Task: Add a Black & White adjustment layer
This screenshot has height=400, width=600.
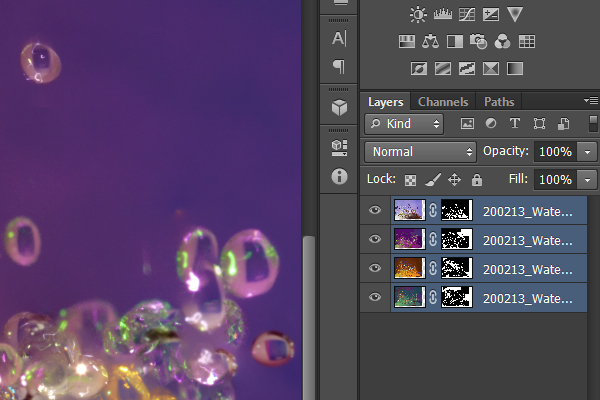Action: coord(455,41)
